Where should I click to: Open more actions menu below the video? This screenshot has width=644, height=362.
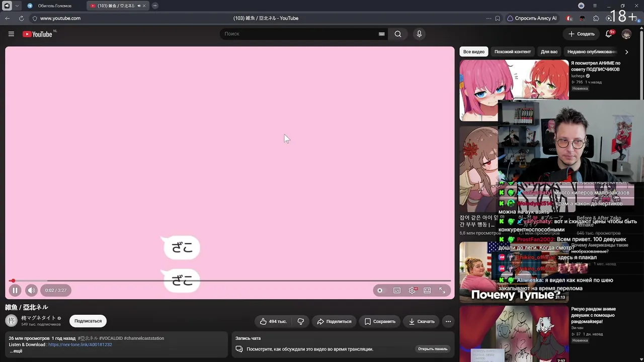tap(448, 321)
